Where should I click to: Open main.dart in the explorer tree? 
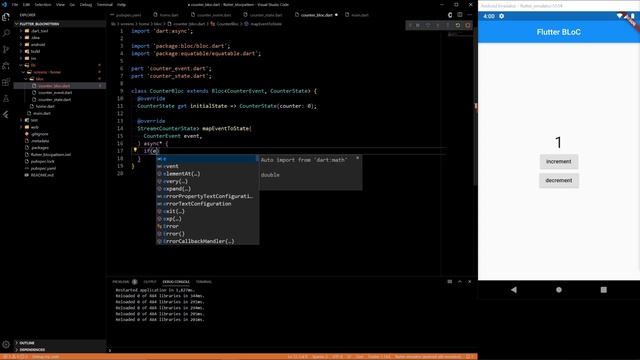42,113
